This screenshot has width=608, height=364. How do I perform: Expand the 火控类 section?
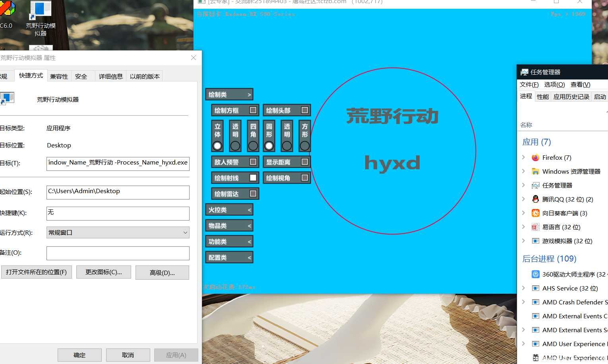click(x=229, y=210)
